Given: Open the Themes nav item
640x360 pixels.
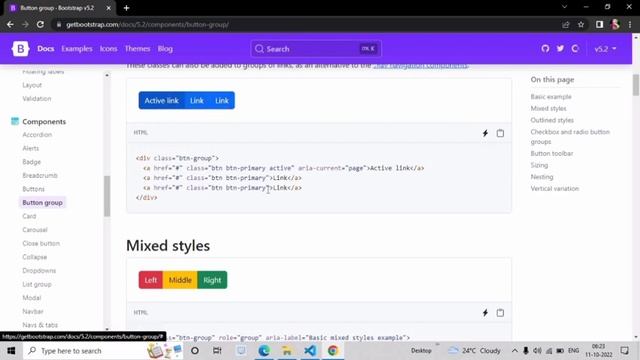Looking at the screenshot, I should click(138, 49).
